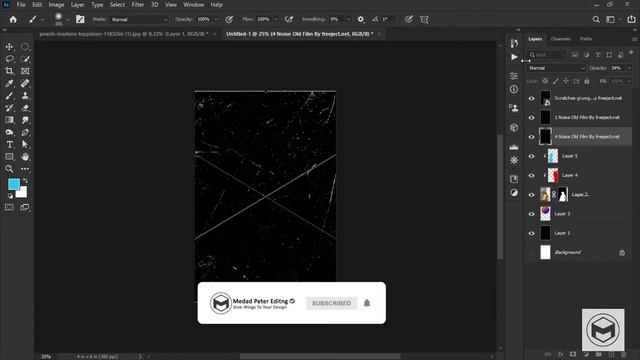The width and height of the screenshot is (640, 360).
Task: Click the white background color swatch
Action: (23, 193)
